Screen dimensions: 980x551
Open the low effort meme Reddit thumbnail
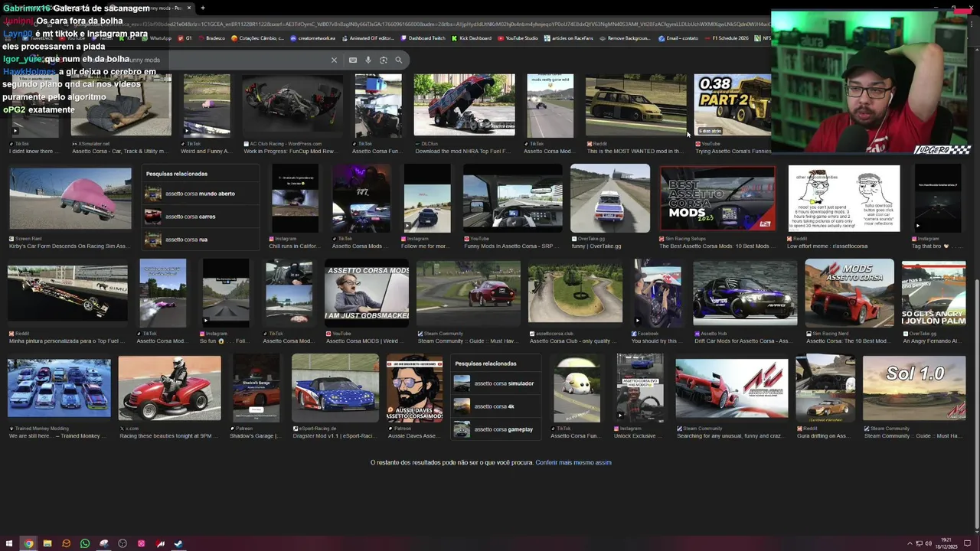[844, 198]
